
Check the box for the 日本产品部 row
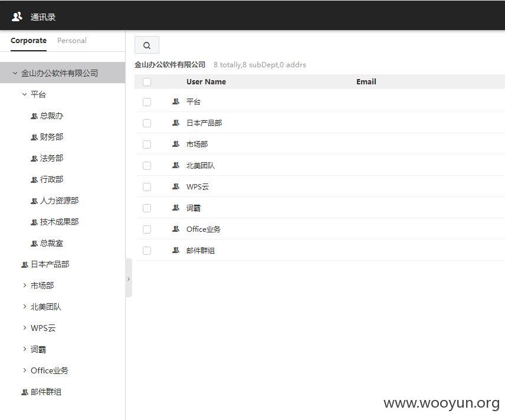147,123
